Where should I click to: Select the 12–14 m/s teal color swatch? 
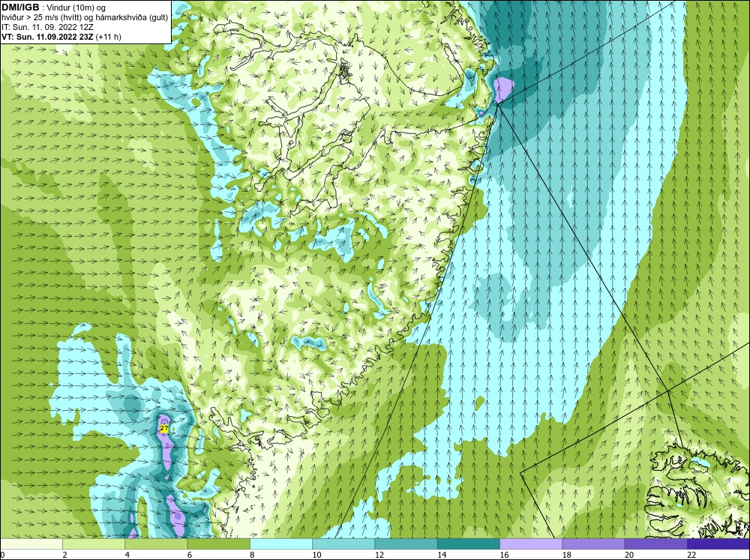pyautogui.click(x=406, y=544)
